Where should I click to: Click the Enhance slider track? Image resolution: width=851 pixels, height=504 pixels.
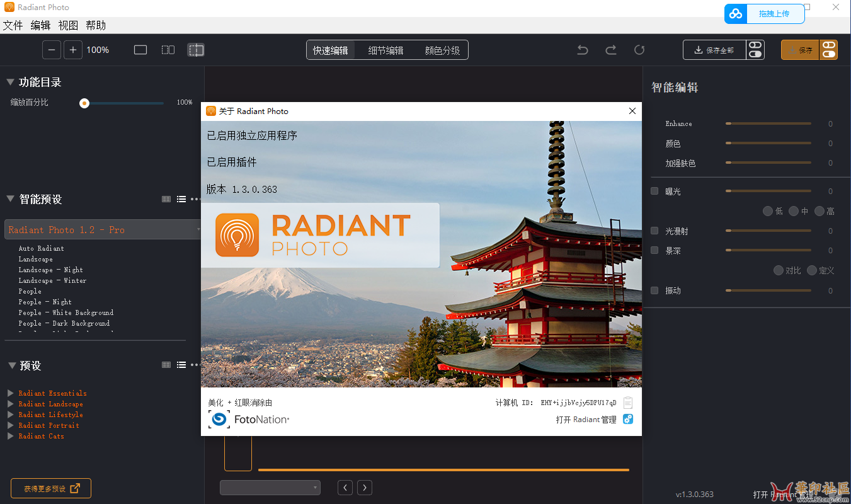768,123
